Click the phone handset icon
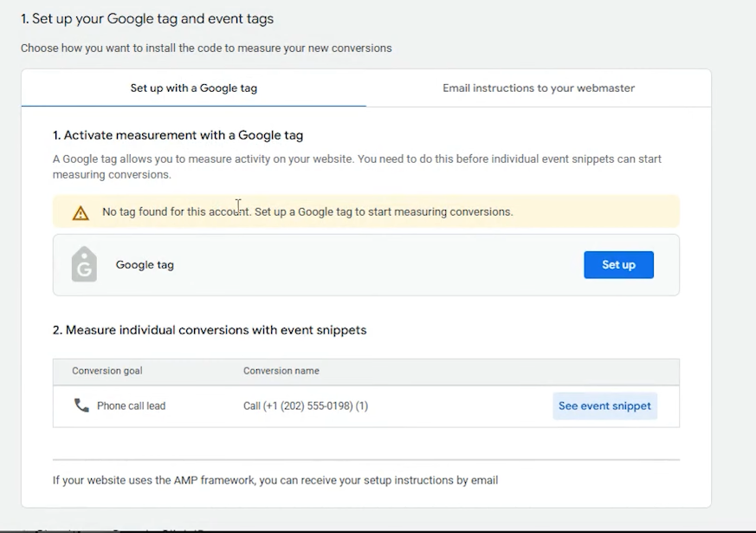The height and width of the screenshot is (533, 756). click(x=81, y=406)
